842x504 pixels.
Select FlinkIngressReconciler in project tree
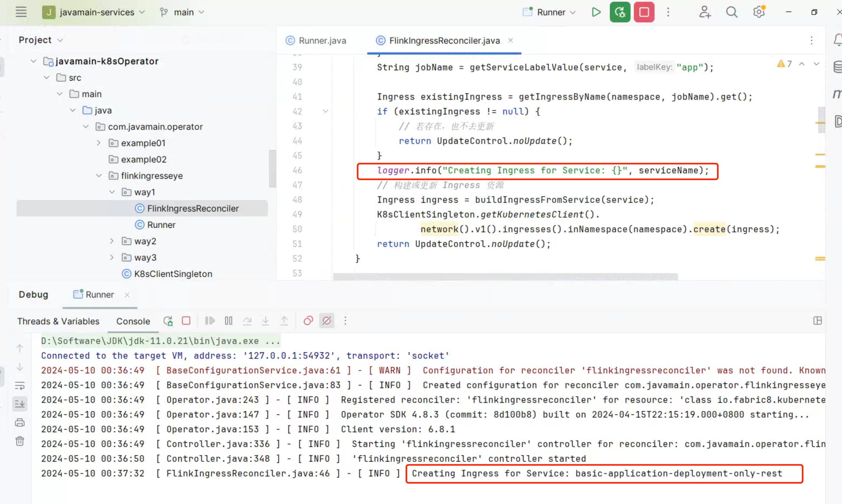coord(142,209)
